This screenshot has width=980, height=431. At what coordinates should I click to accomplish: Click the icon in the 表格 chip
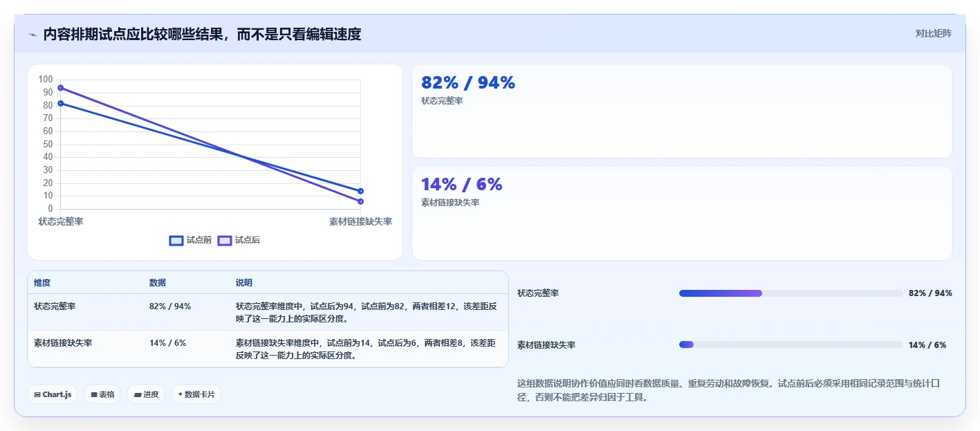click(x=94, y=394)
